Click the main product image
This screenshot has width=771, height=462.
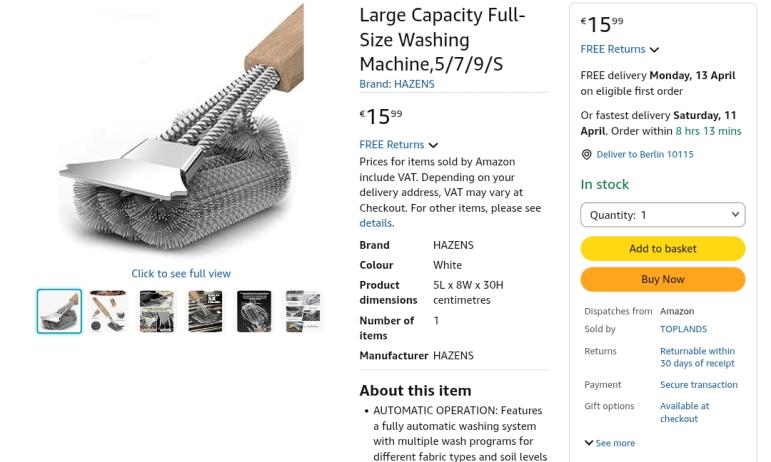point(180,130)
